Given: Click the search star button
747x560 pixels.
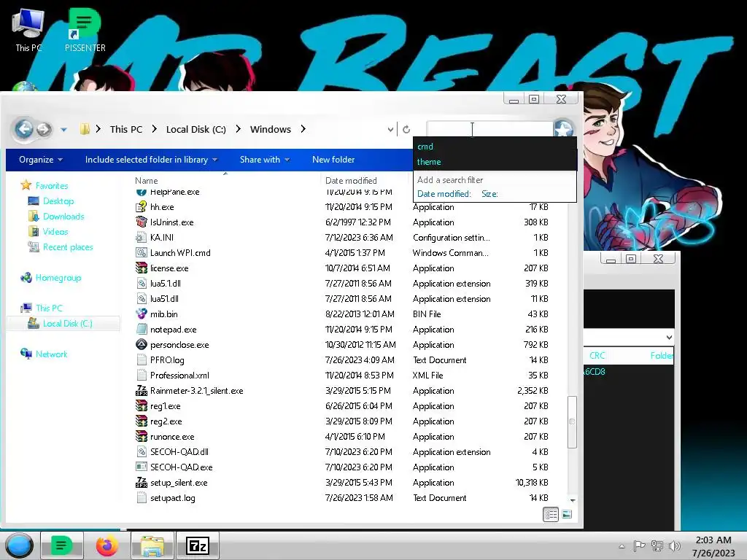Looking at the screenshot, I should click(x=563, y=129).
